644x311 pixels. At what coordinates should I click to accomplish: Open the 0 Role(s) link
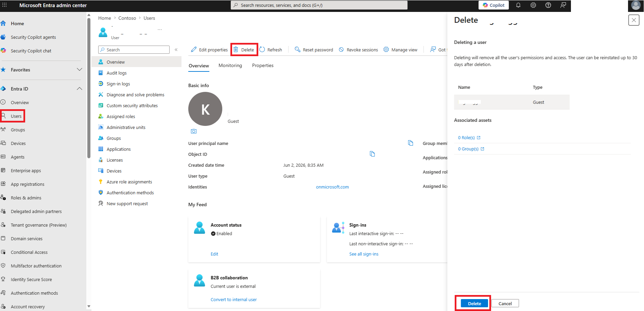469,137
